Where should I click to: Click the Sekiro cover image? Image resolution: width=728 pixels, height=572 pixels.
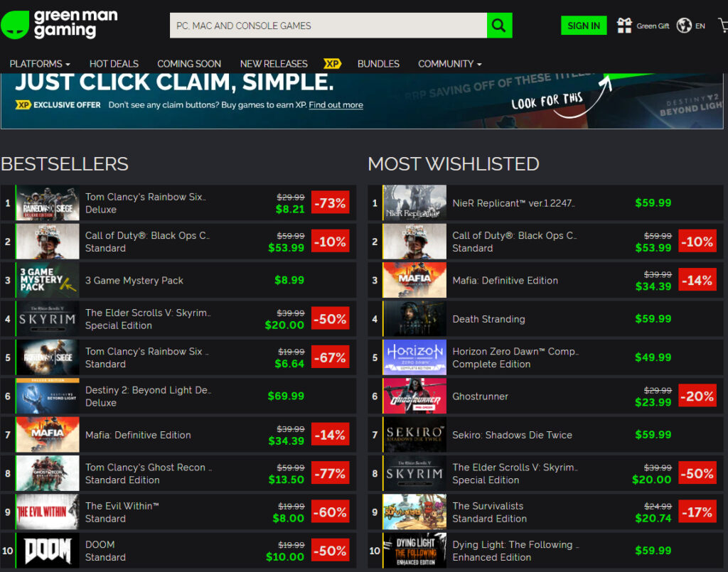coord(414,435)
